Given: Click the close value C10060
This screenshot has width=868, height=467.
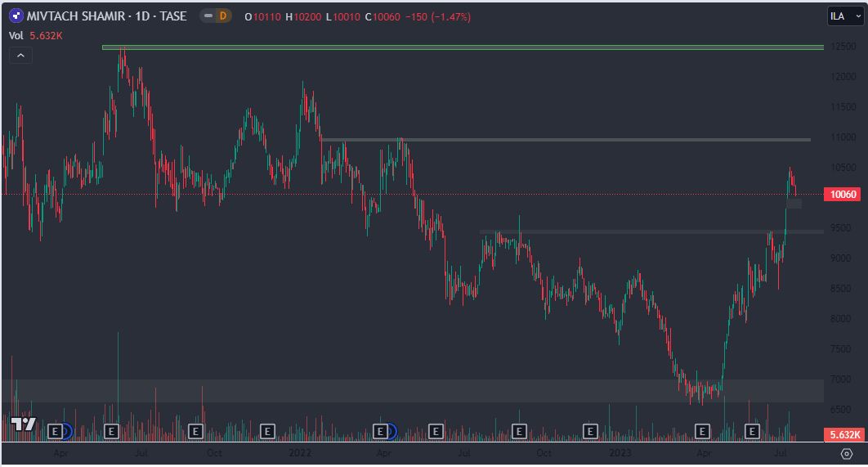Looking at the screenshot, I should point(383,17).
